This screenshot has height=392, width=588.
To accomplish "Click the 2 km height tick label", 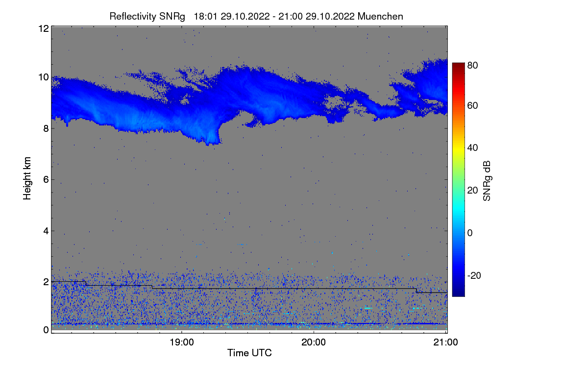I will coord(46,282).
